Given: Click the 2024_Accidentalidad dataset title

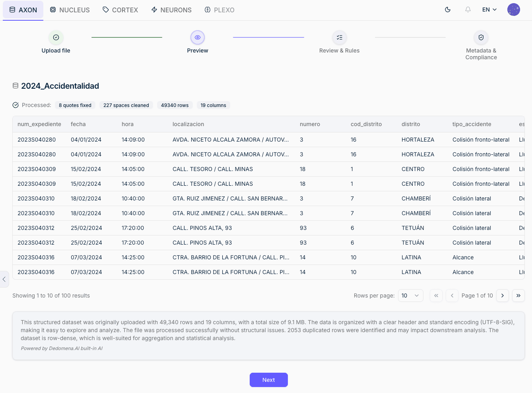Looking at the screenshot, I should (60, 86).
